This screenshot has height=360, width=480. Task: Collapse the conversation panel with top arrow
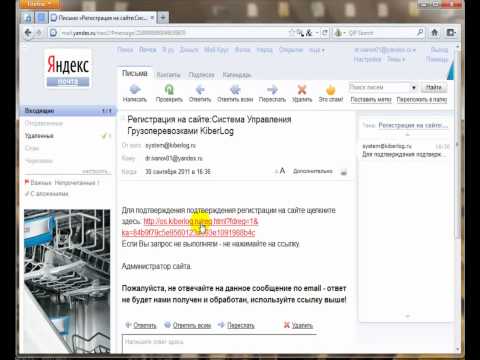407,135
